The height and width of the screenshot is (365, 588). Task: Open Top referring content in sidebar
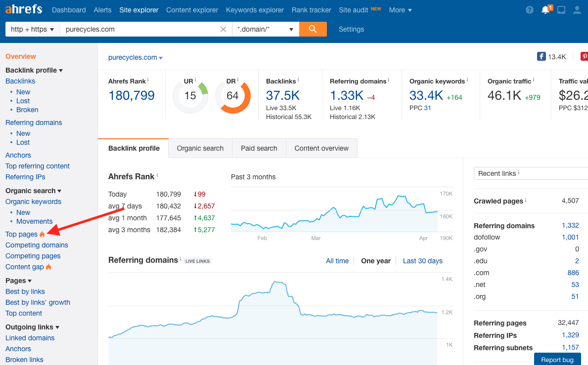click(x=38, y=166)
